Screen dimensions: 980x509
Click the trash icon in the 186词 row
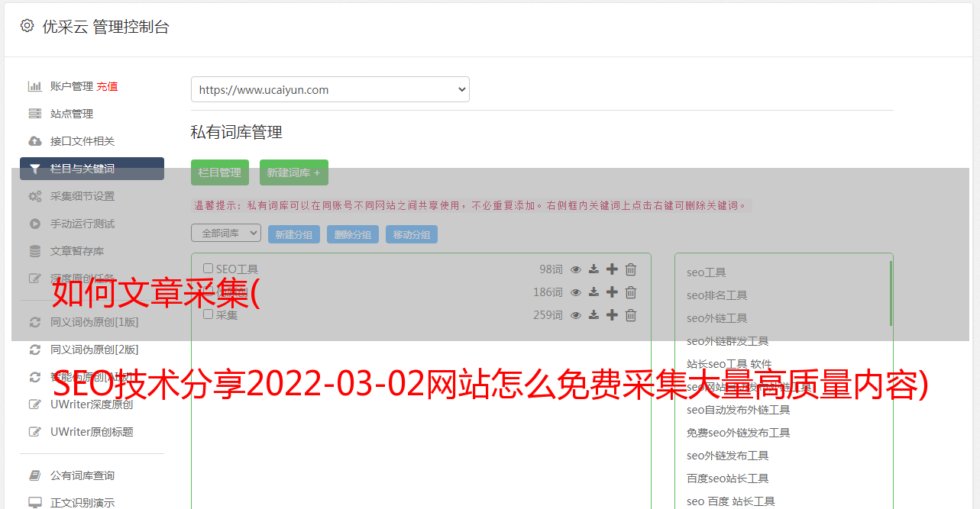[631, 292]
